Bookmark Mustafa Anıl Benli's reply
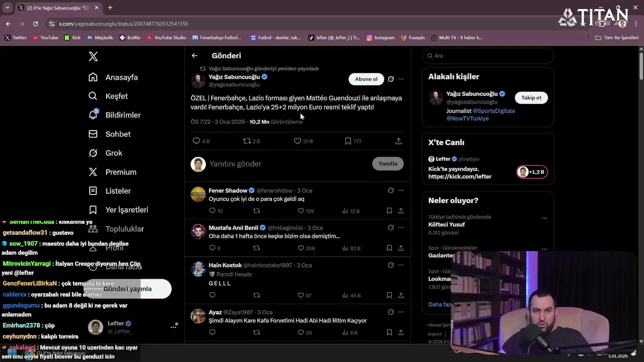Viewport: 644px width, 362px height. [x=389, y=248]
